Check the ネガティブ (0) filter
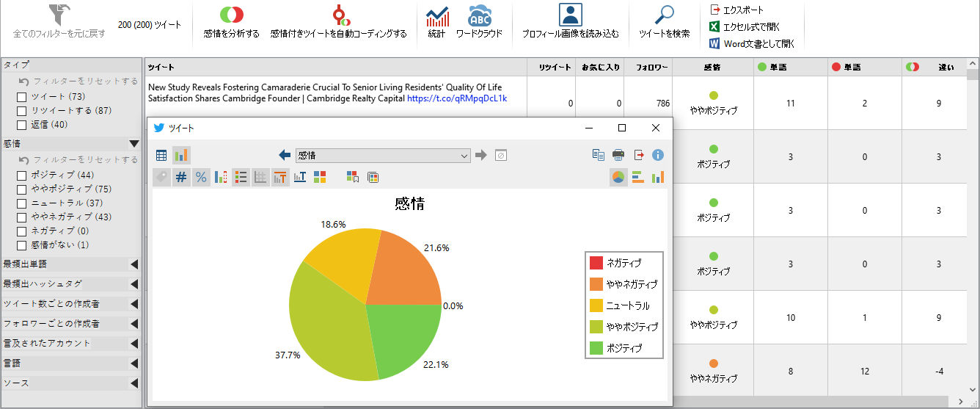The height and width of the screenshot is (409, 980). click(22, 231)
